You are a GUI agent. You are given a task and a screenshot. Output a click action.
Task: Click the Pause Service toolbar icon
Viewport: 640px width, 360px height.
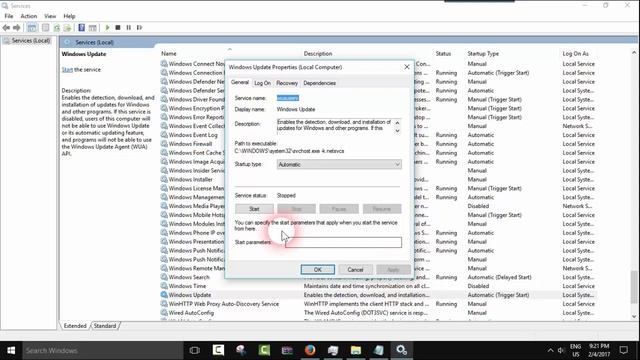coord(129,27)
